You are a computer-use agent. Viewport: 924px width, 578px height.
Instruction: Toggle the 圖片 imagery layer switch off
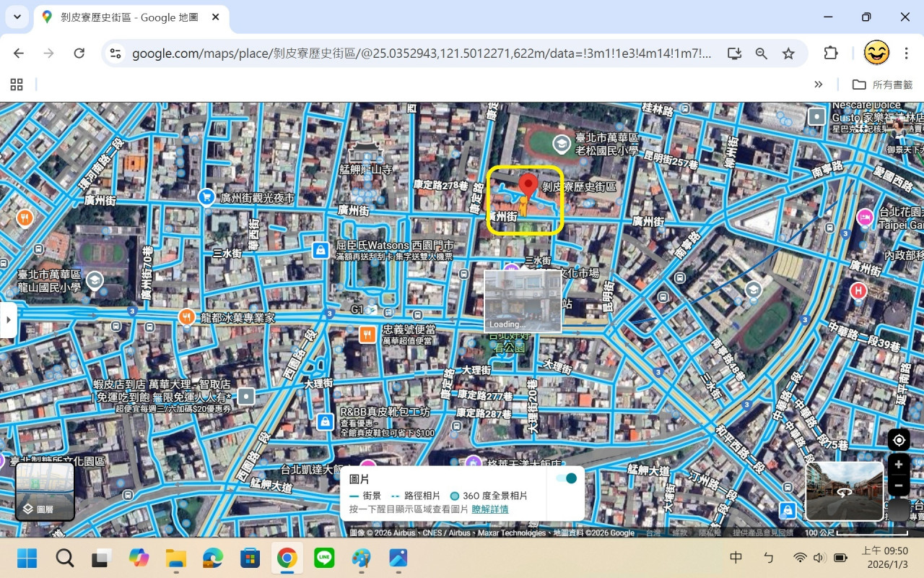pos(567,478)
